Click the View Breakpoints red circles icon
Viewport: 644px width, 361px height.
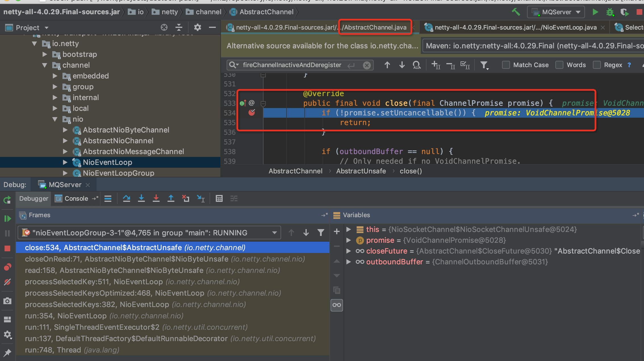pos(7,267)
